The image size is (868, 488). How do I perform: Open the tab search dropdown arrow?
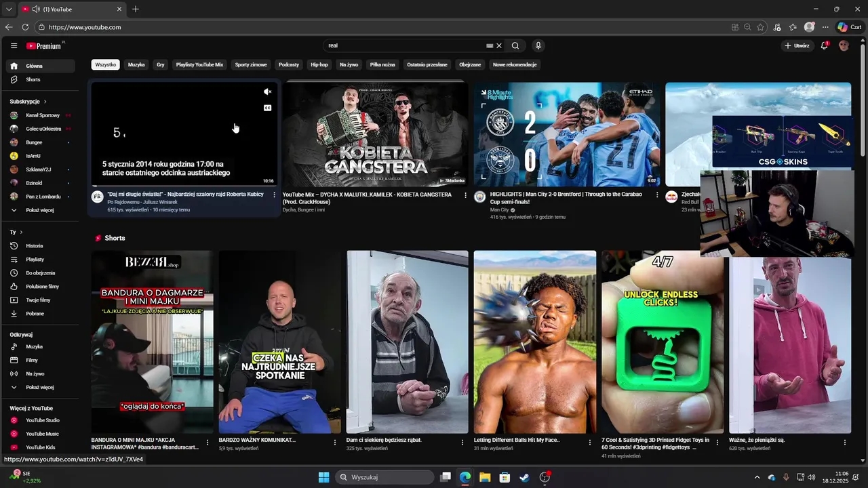9,9
